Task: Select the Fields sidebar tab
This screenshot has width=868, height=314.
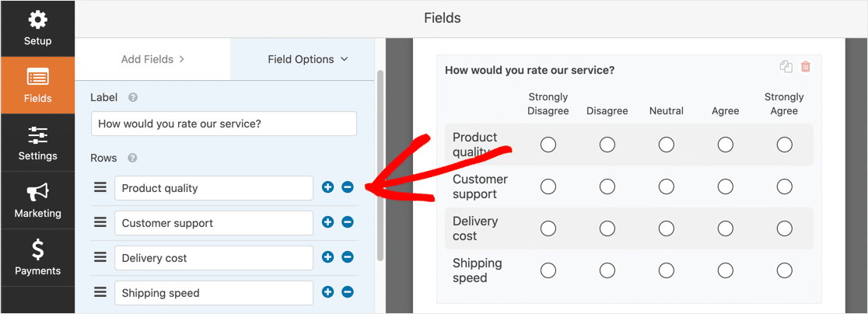Action: point(37,85)
